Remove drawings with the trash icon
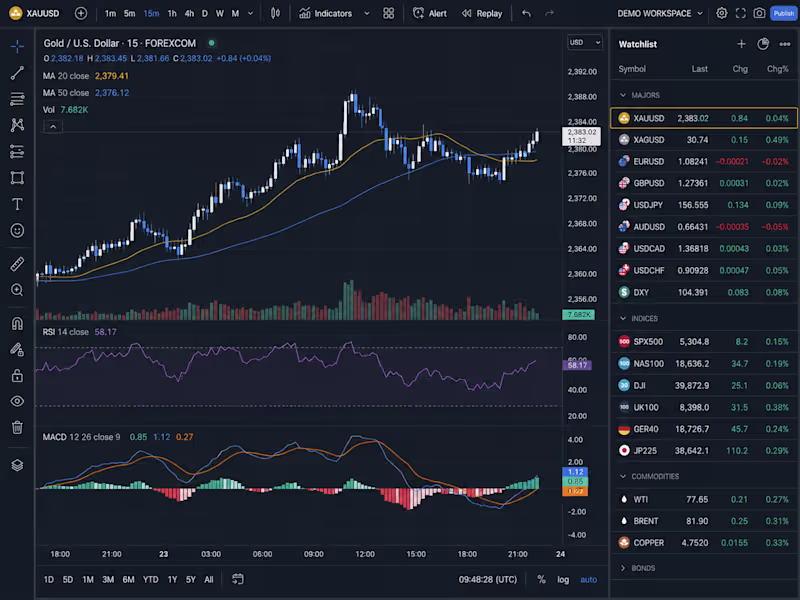The height and width of the screenshot is (600, 800). (x=17, y=428)
